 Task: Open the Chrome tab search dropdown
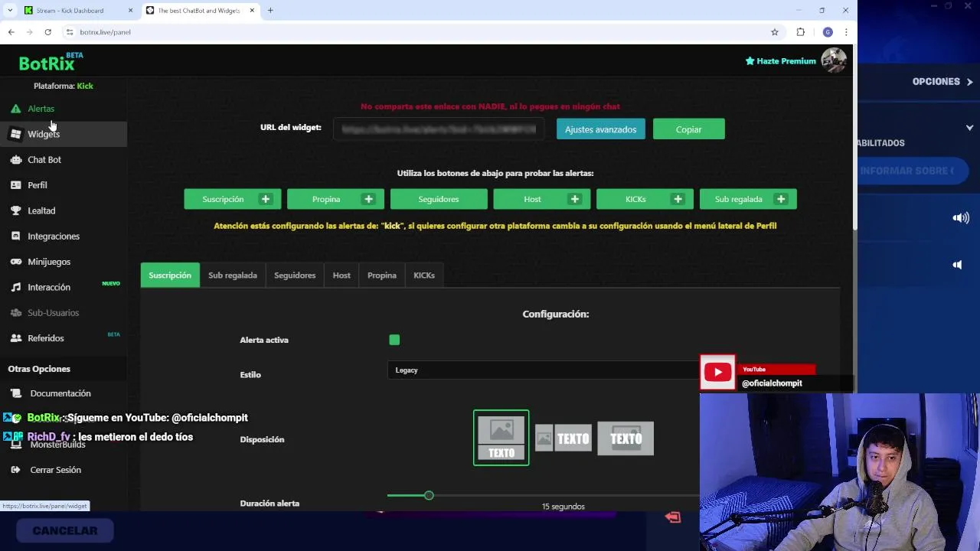pyautogui.click(x=10, y=11)
